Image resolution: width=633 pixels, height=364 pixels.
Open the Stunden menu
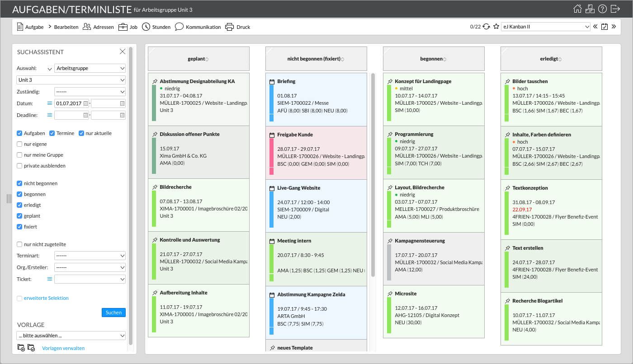(x=156, y=27)
